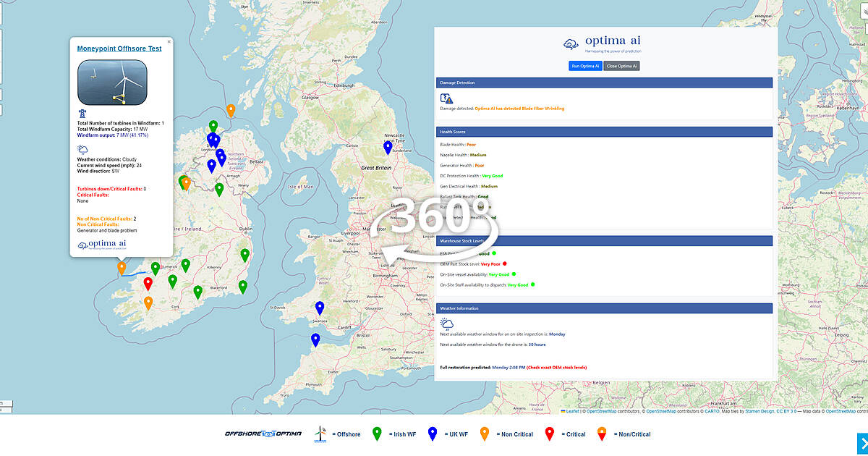The width and height of the screenshot is (868, 456).
Task: Click the Offshore Optima logo in the footer
Action: [265, 434]
